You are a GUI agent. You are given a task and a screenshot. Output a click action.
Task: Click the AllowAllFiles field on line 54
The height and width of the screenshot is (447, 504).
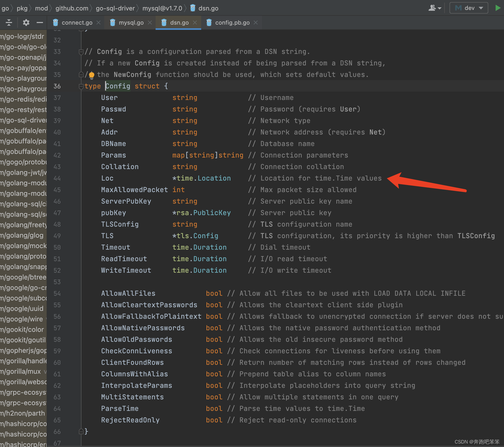[128, 293]
